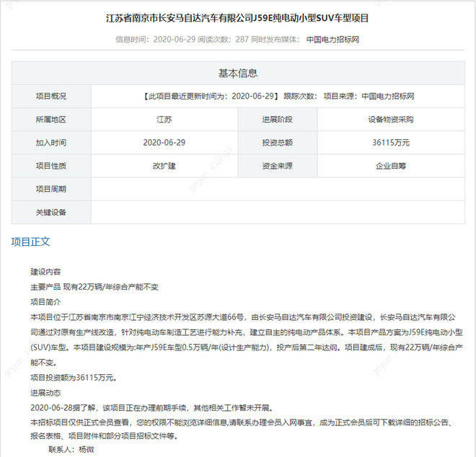Click the 江苏 region value cell

tap(164, 120)
